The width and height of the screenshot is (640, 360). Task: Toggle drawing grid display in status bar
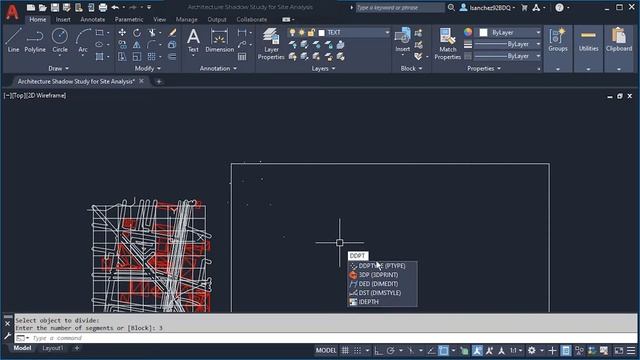pos(345,351)
